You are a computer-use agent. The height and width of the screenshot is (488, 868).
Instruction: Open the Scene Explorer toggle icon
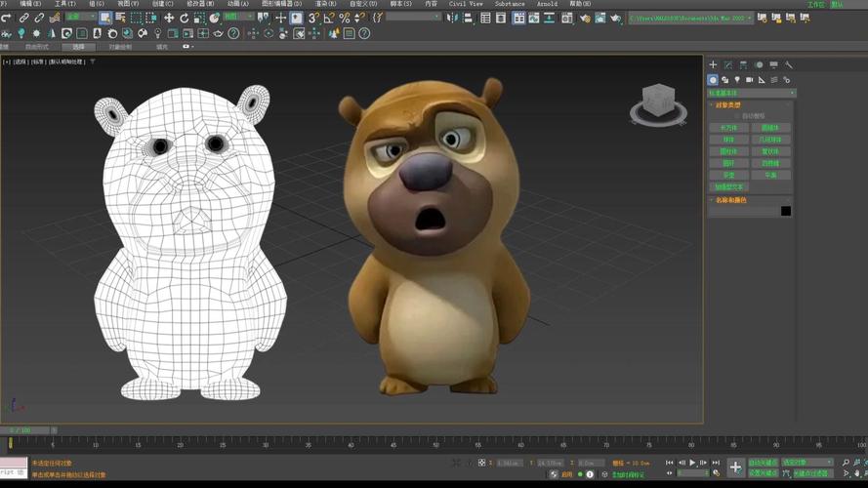(485, 19)
